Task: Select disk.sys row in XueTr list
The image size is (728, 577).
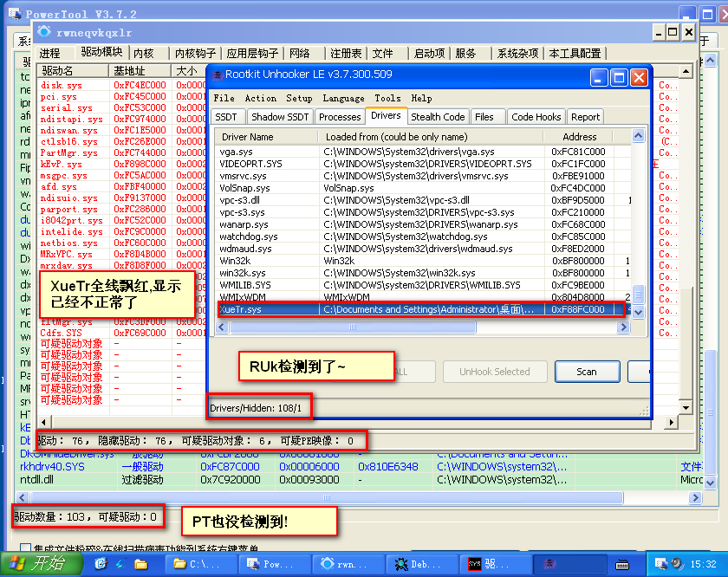Action: click(x=121, y=86)
